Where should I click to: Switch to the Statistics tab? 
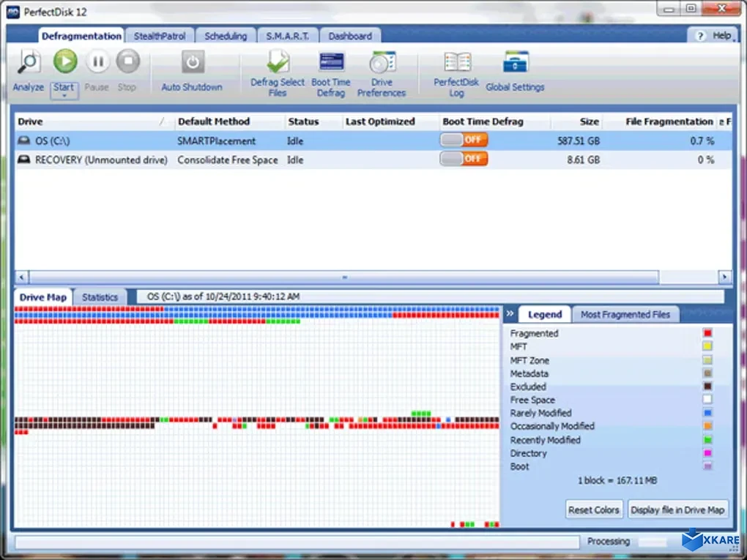point(100,297)
